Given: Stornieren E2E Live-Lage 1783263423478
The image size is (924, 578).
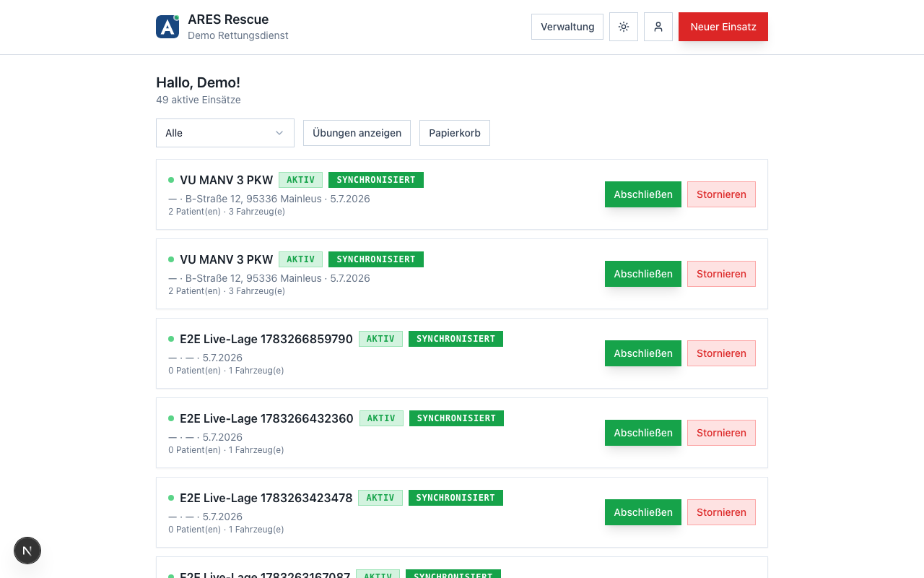Looking at the screenshot, I should tap(721, 512).
